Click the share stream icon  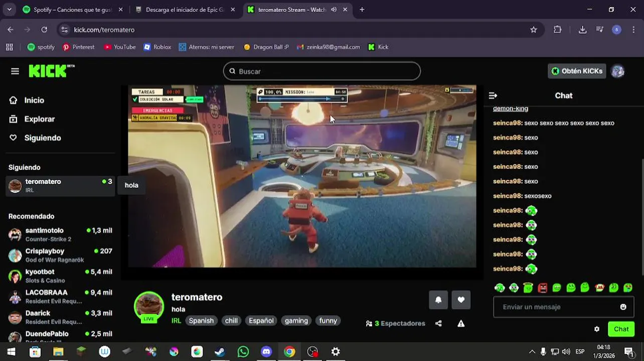coord(438,323)
